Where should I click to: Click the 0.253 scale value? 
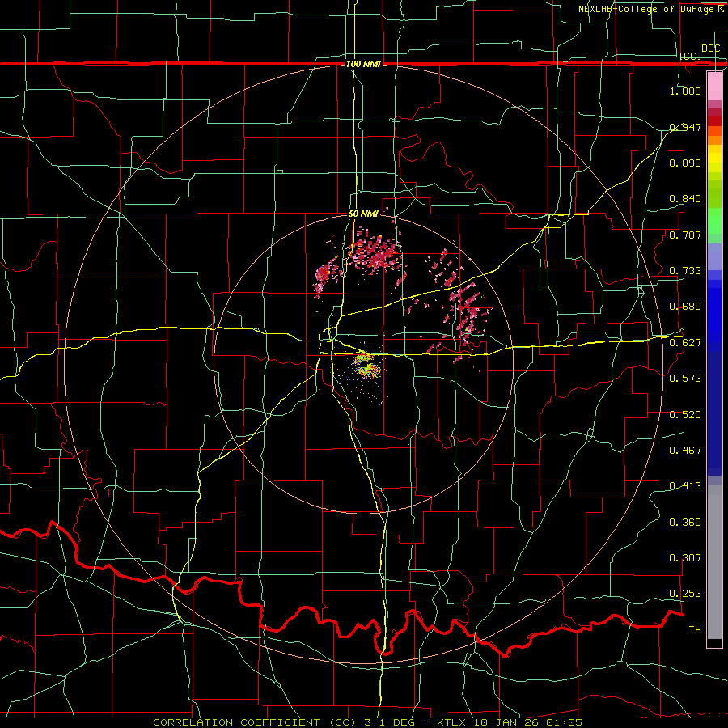pyautogui.click(x=685, y=594)
